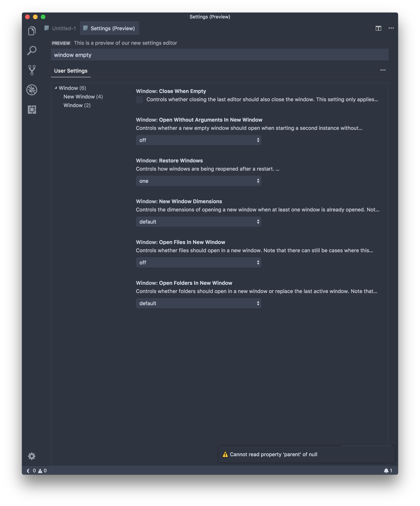Open the Extensions icon

[32, 109]
